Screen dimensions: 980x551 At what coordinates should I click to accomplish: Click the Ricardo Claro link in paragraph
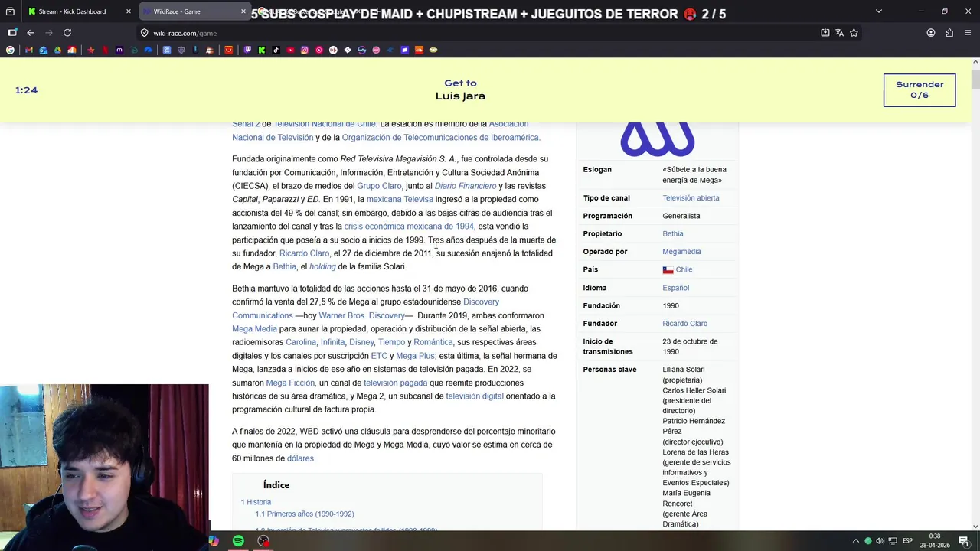(304, 253)
